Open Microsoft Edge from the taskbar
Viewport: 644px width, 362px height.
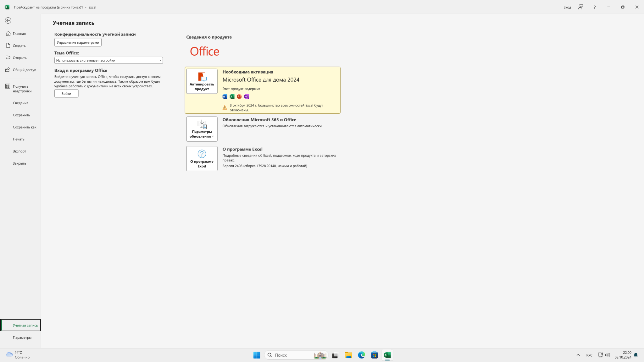coord(361,355)
